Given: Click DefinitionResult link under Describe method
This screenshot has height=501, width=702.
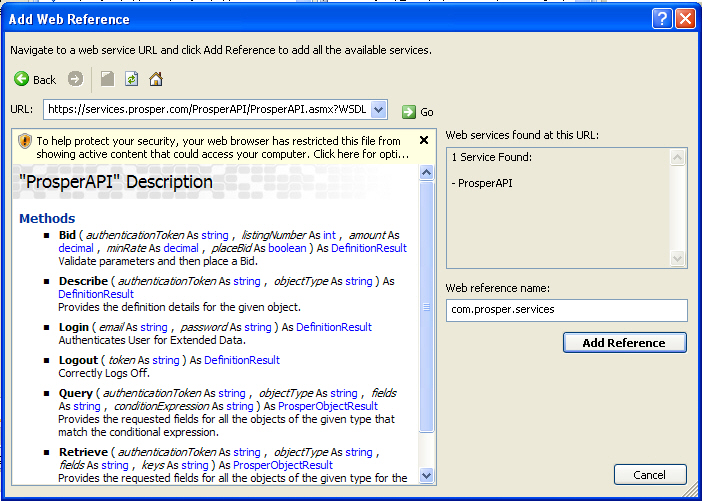Looking at the screenshot, I should point(96,294).
